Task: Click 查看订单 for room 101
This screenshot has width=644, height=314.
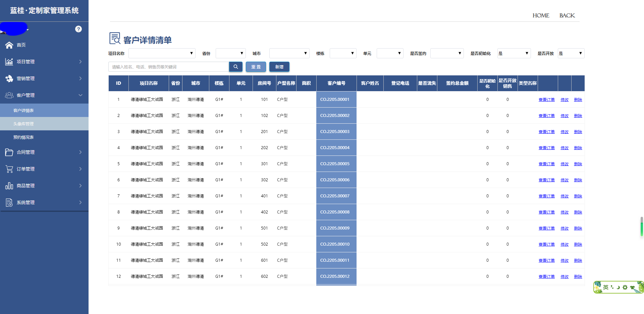Action: click(547, 100)
